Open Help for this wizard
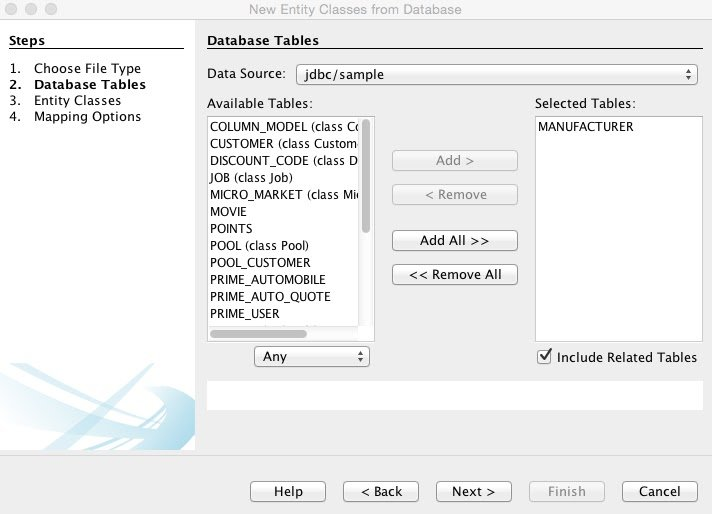 (288, 491)
